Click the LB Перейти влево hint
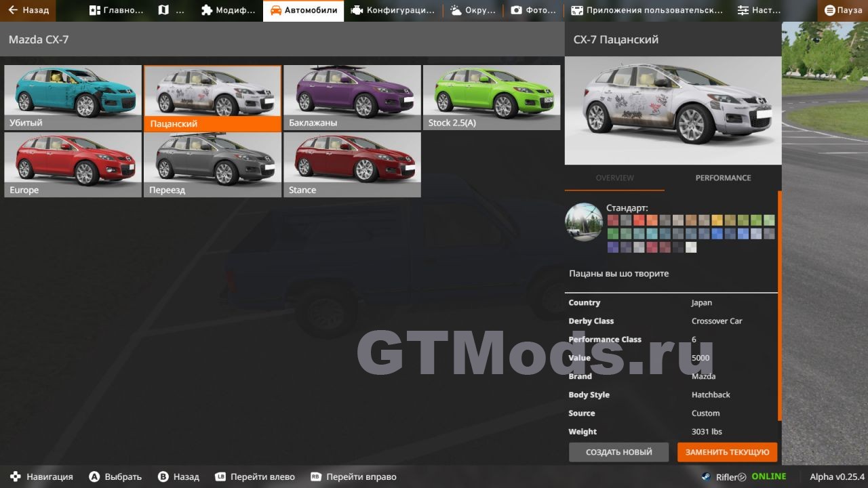This screenshot has height=488, width=868. [x=255, y=476]
